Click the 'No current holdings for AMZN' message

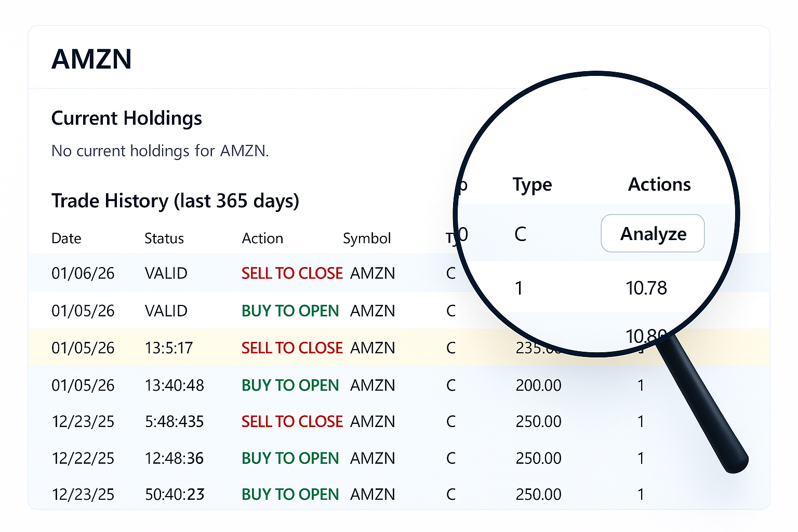(x=160, y=151)
